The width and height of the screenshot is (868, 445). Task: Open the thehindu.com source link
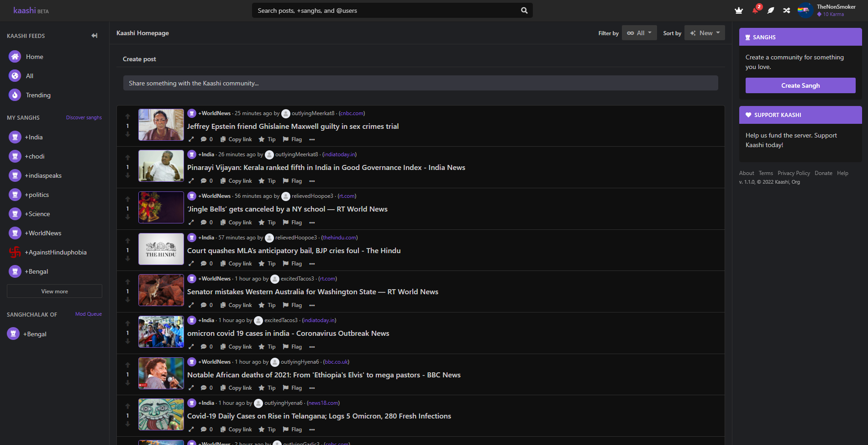[339, 238]
